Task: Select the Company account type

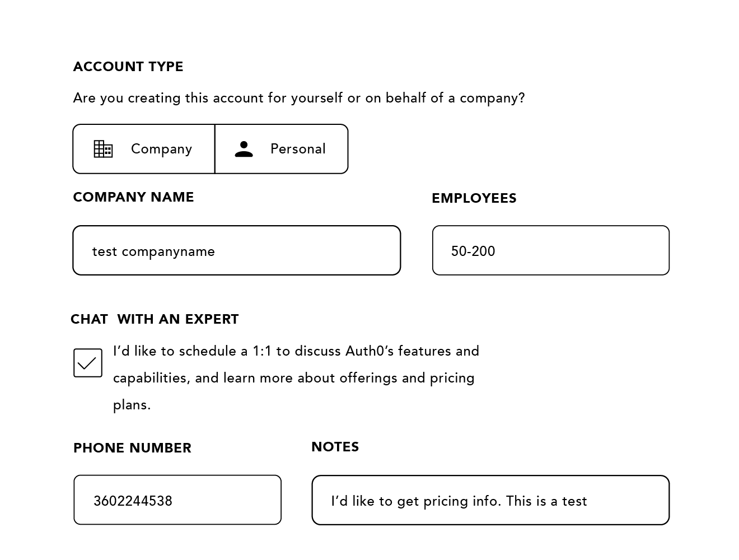Action: click(x=143, y=148)
